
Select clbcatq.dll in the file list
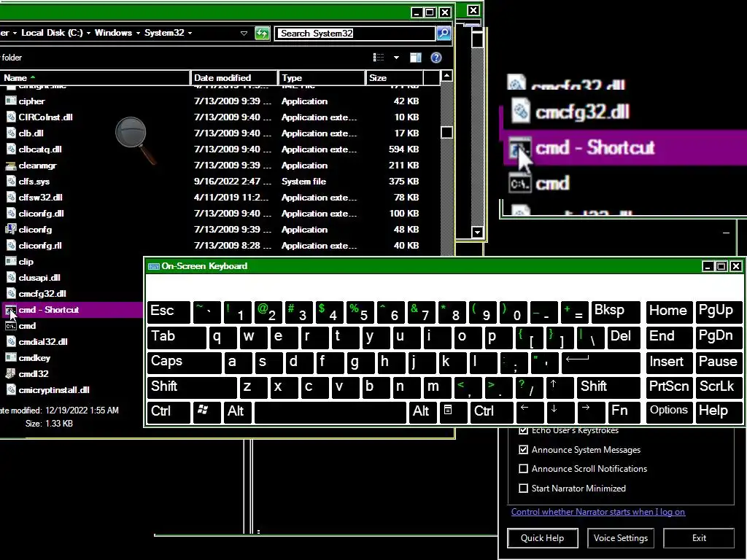click(40, 149)
